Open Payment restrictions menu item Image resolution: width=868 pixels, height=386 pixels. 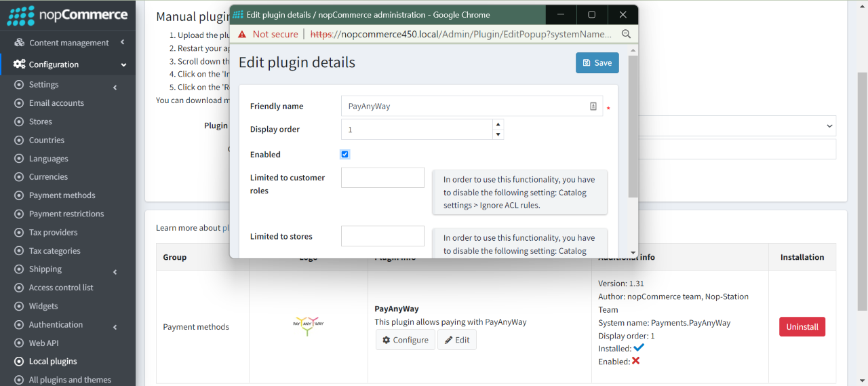(x=66, y=214)
